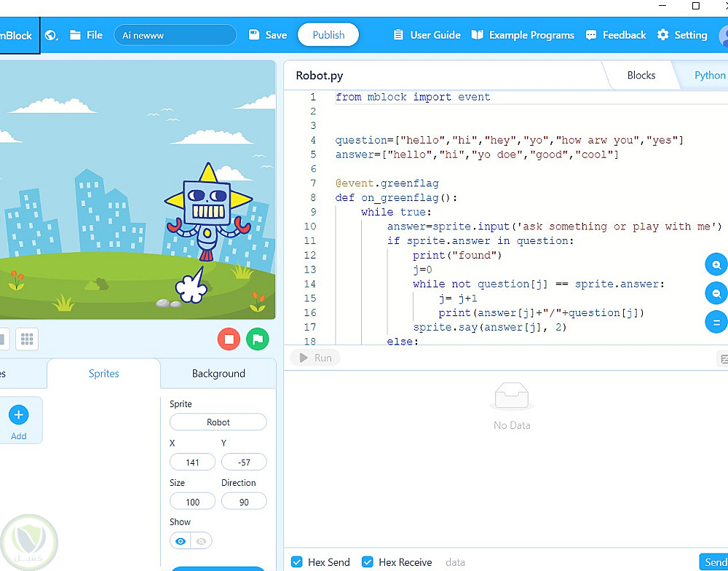Open the User Guide
The height and width of the screenshot is (571, 728).
[427, 35]
